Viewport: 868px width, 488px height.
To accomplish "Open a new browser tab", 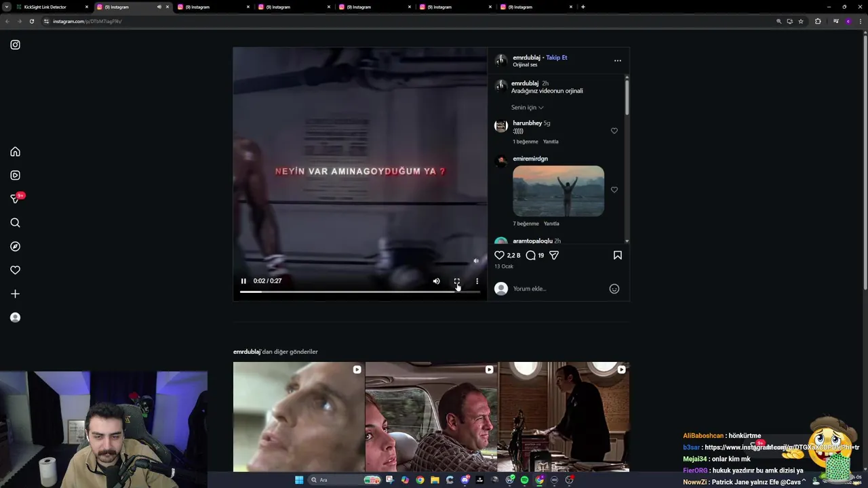I will [583, 7].
